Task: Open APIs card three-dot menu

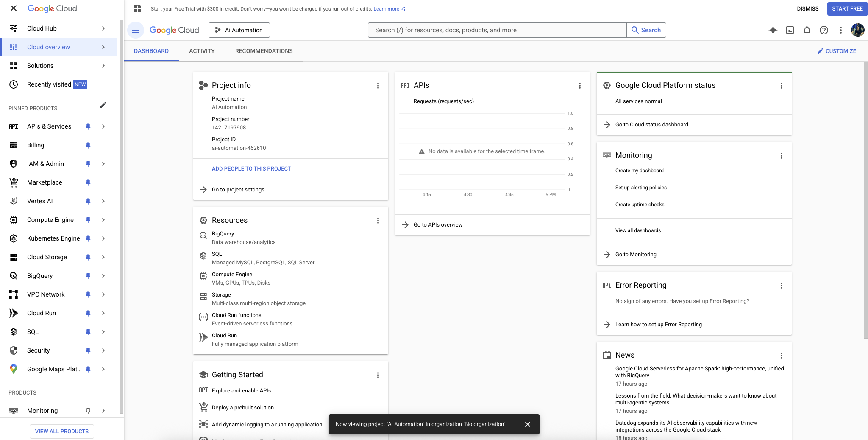Action: click(580, 86)
